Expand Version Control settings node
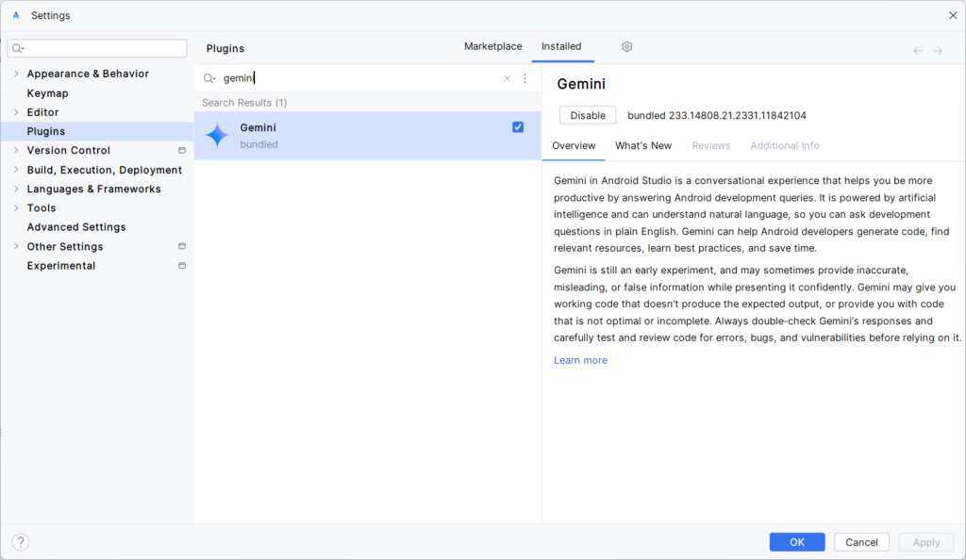 [x=16, y=150]
